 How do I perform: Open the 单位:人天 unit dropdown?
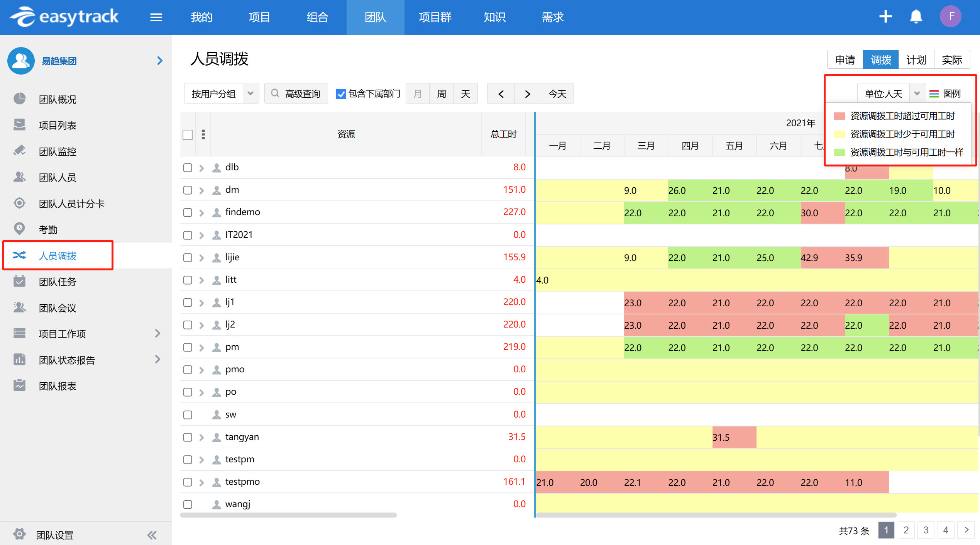[917, 93]
